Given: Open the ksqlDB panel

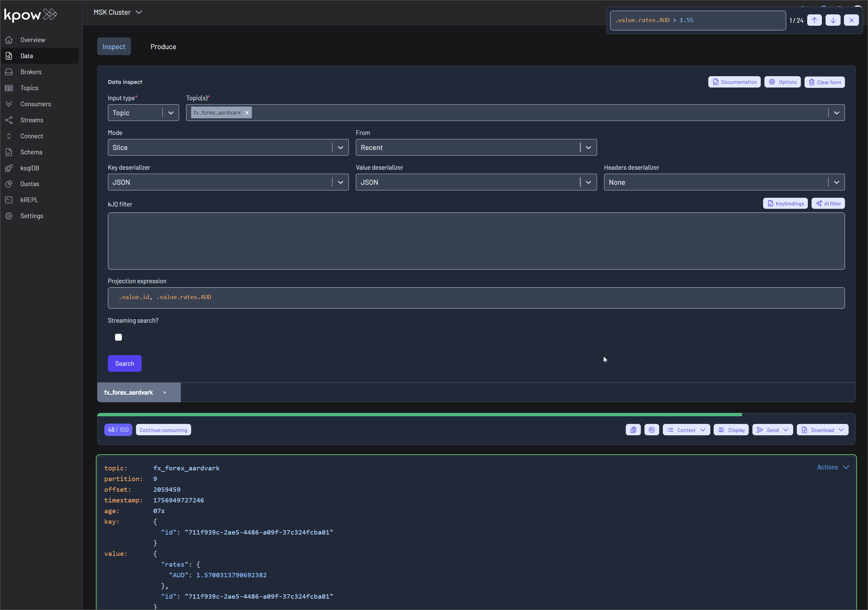Looking at the screenshot, I should [x=30, y=168].
